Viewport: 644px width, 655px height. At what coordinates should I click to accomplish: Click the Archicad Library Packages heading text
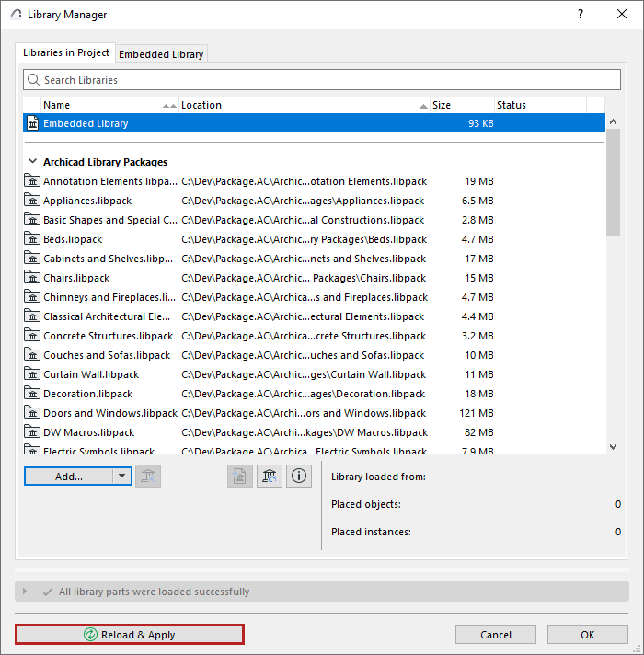tap(105, 162)
